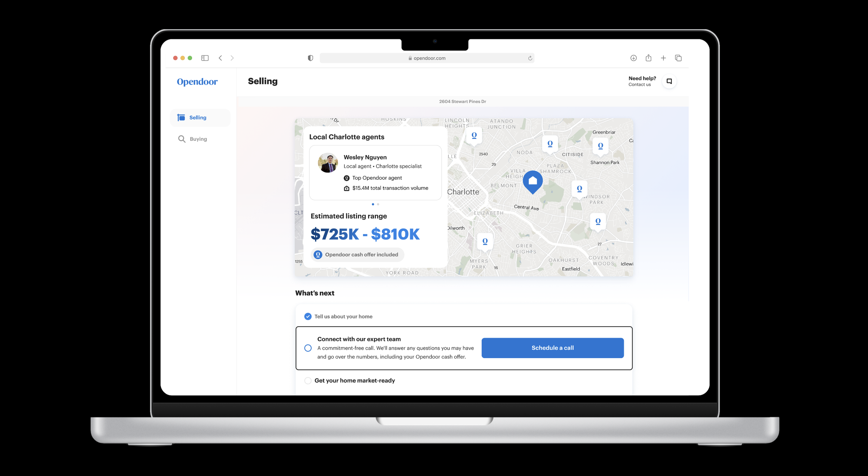Screen dimensions: 868x476
Task: Open the Selling sidebar item
Action: coord(198,118)
